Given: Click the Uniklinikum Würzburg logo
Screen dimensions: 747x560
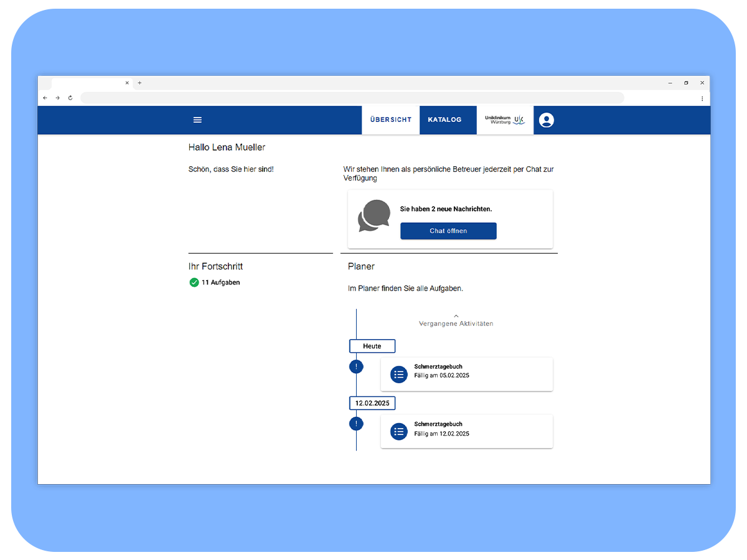Looking at the screenshot, I should 505,119.
